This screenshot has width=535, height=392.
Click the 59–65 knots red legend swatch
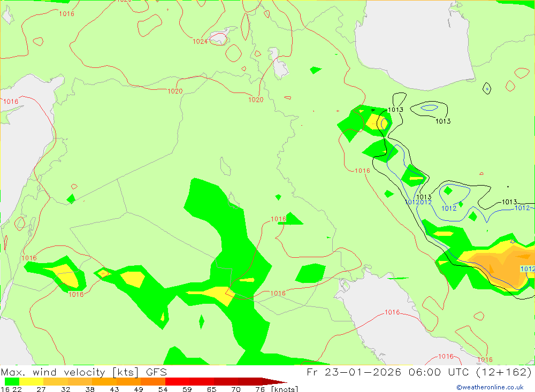click(202, 381)
